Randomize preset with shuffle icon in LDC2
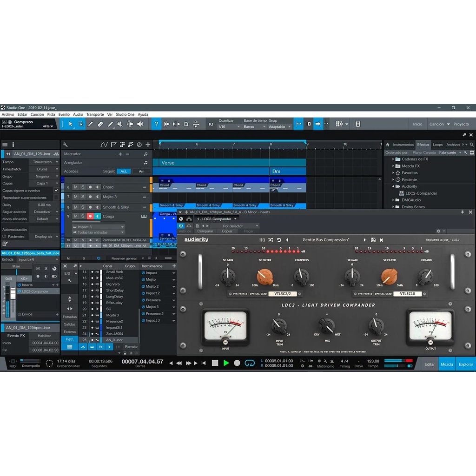 click(x=271, y=240)
